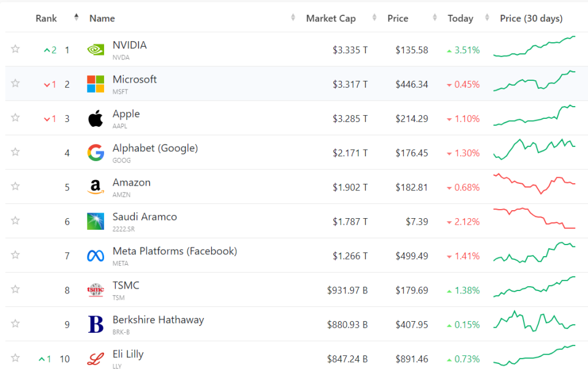Click the Name column header
The image size is (588, 375).
[102, 18]
